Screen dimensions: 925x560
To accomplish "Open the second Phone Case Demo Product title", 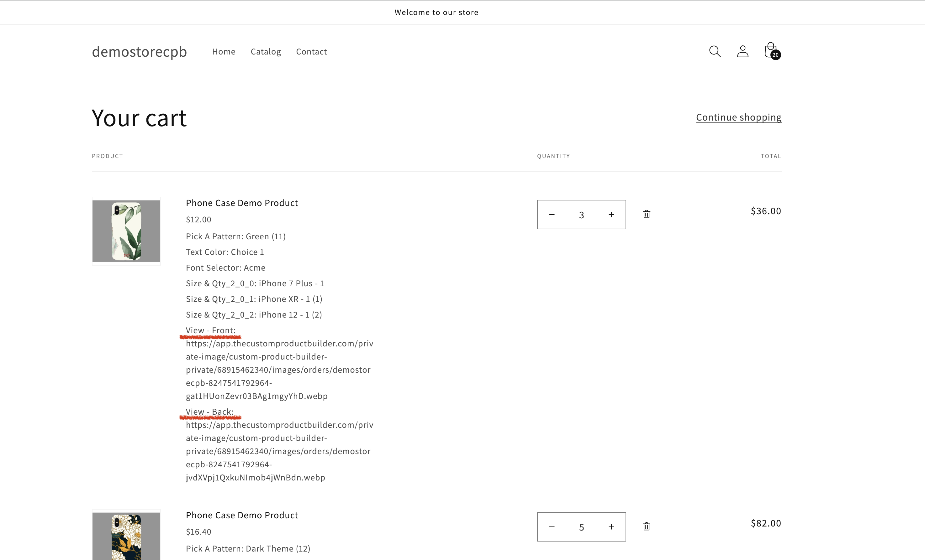I will (x=242, y=515).
